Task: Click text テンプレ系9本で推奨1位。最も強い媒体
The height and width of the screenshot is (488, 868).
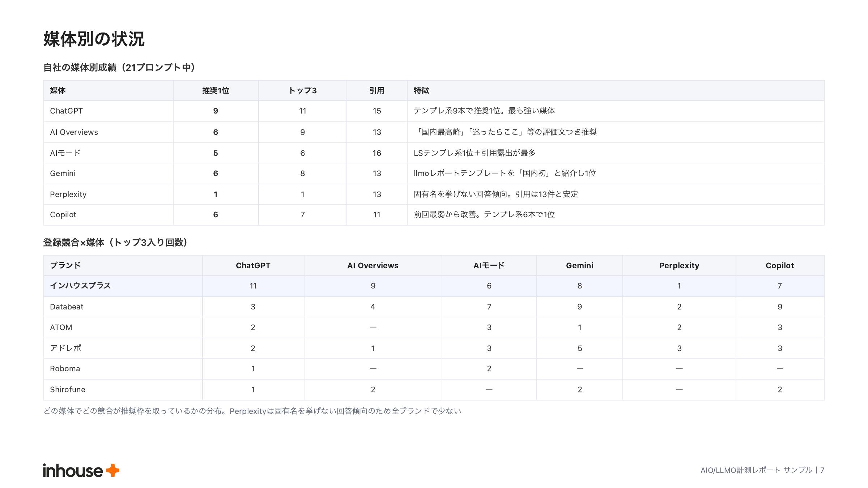Action: (x=484, y=111)
